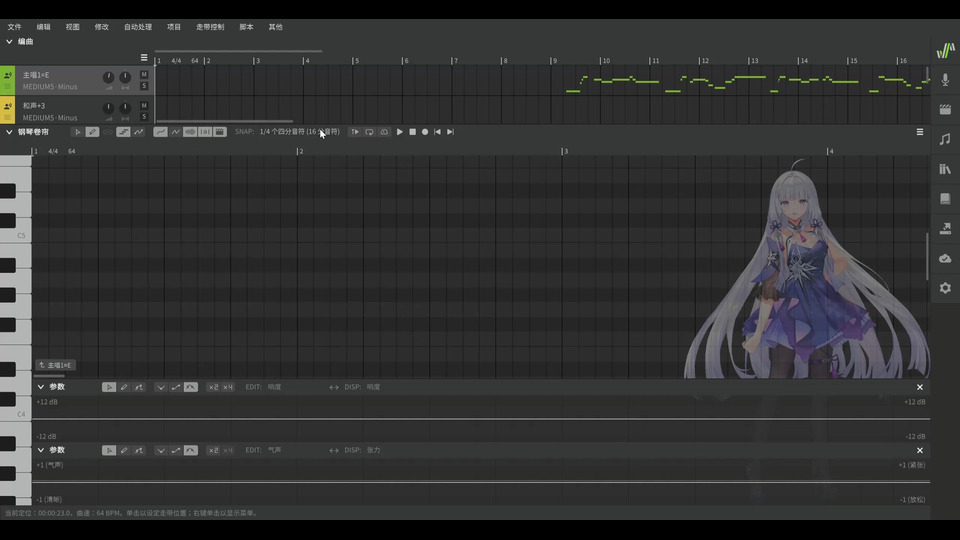Open the 视图 menu

coord(72,27)
